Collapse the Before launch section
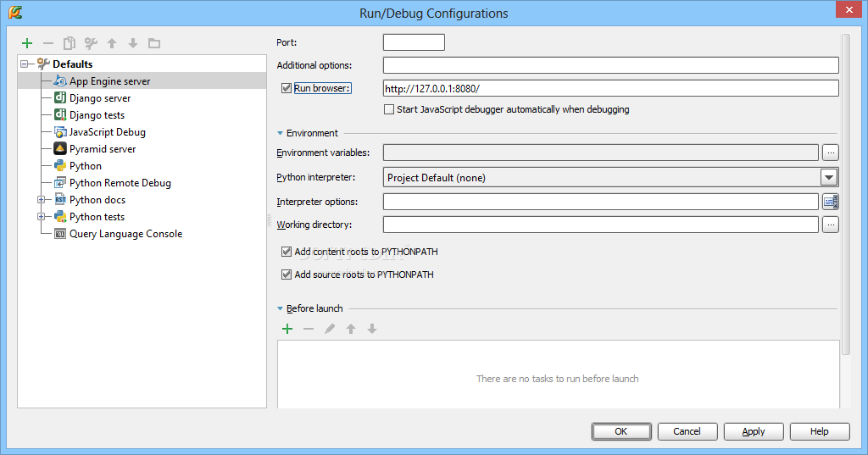This screenshot has height=455, width=868. (x=280, y=309)
